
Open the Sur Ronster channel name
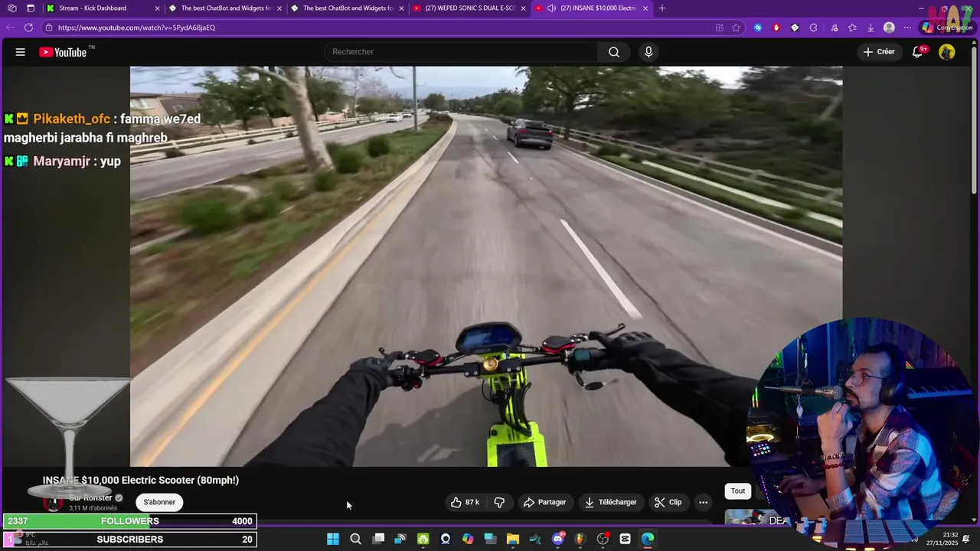(90, 497)
